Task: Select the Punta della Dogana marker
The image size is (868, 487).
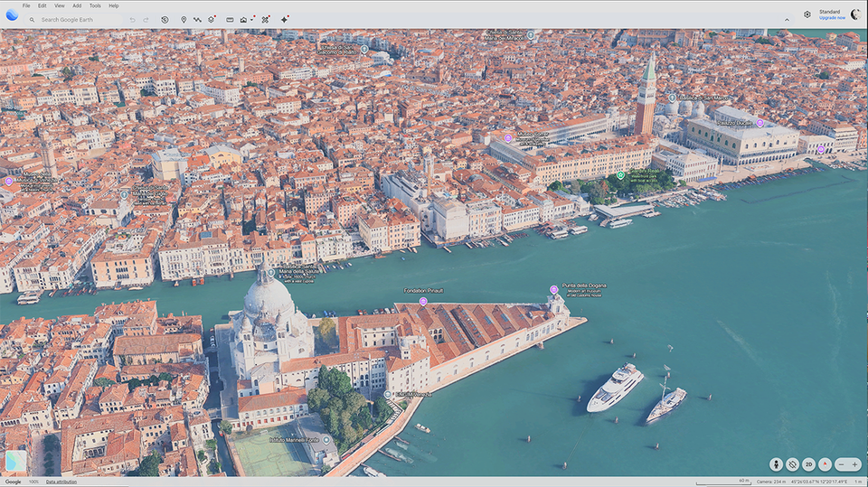Action: (x=553, y=289)
